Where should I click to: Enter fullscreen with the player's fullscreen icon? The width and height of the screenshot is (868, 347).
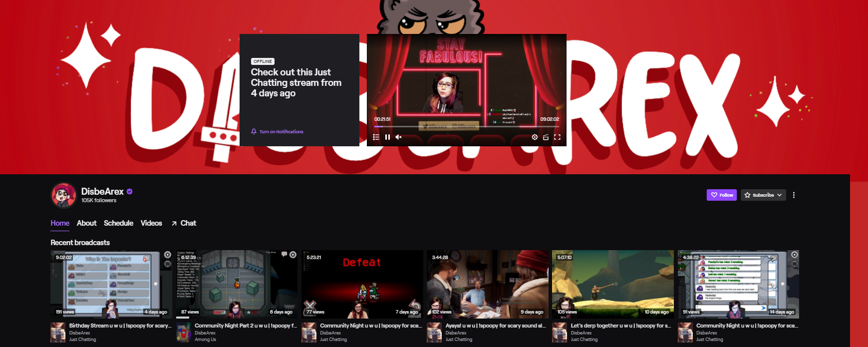click(557, 137)
